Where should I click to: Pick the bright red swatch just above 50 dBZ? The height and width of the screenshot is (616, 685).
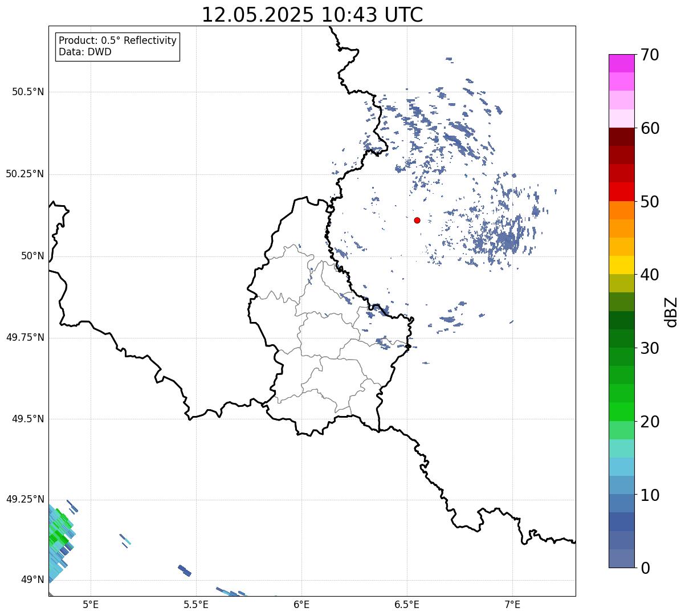(622, 191)
